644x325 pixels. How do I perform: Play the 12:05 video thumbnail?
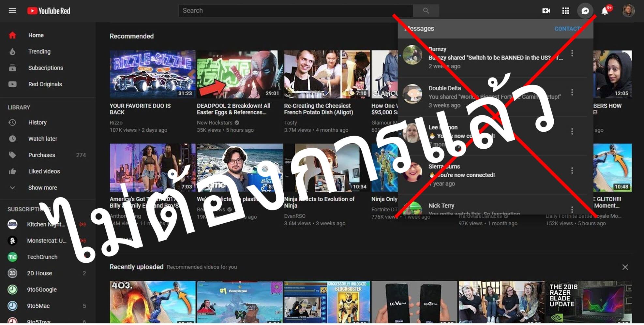point(612,74)
